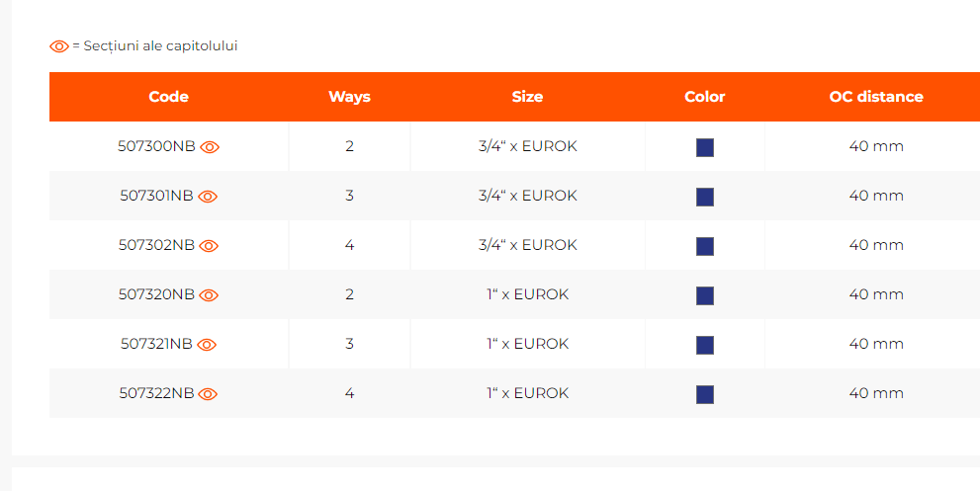Click the legend eye icon above the table
Viewport: 980px width, 491px height.
(59, 46)
